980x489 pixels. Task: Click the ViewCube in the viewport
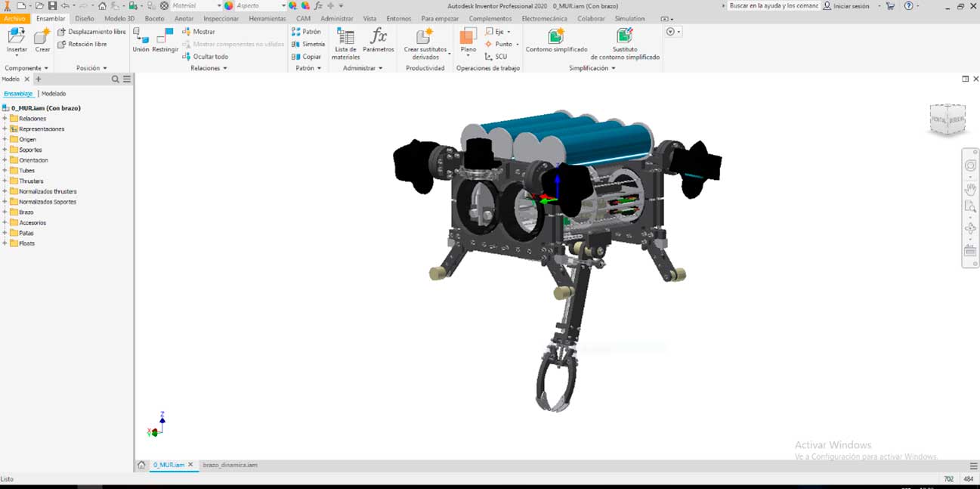(947, 119)
